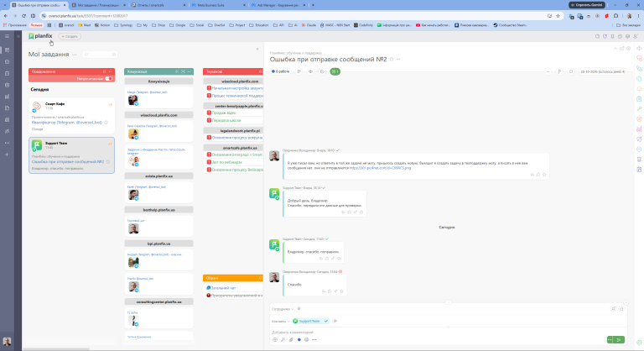This screenshot has width=644, height=351.
Task: Open the analytics chart icon in left sidebar
Action: (x=7, y=97)
